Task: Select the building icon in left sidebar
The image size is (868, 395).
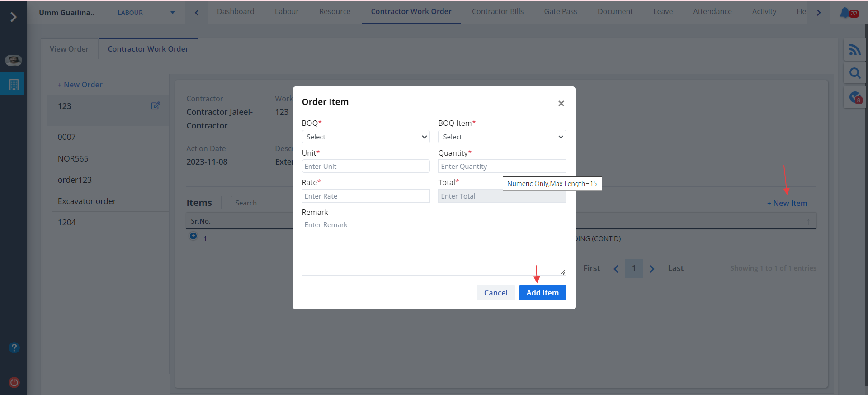Action: click(14, 85)
